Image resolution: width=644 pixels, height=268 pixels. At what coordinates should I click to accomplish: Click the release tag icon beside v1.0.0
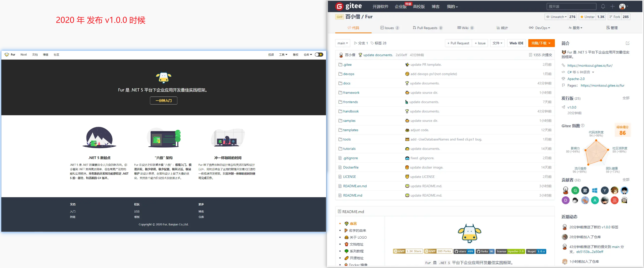point(564,107)
